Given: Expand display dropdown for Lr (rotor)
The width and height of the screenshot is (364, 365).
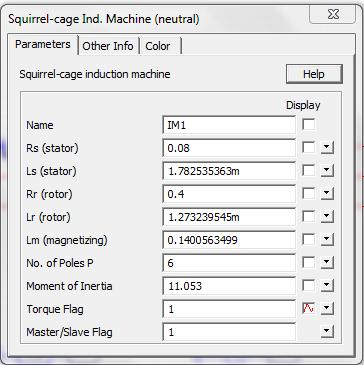Looking at the screenshot, I should 327,217.
